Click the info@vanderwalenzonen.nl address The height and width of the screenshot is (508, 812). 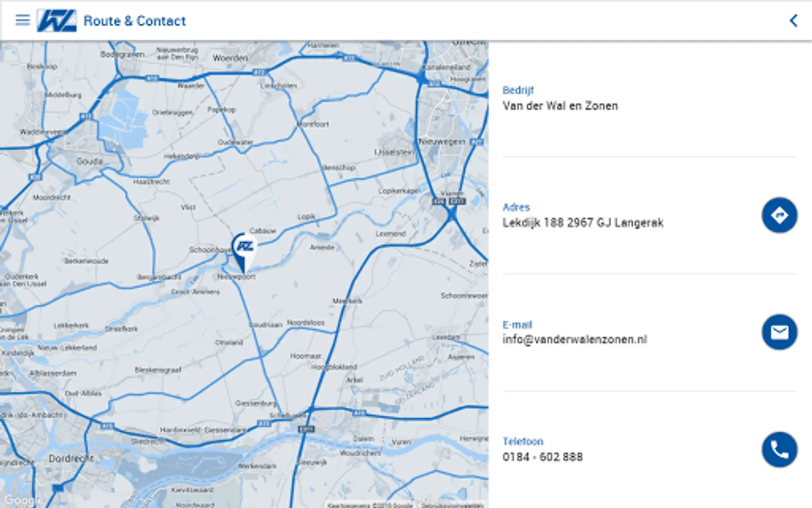(575, 339)
